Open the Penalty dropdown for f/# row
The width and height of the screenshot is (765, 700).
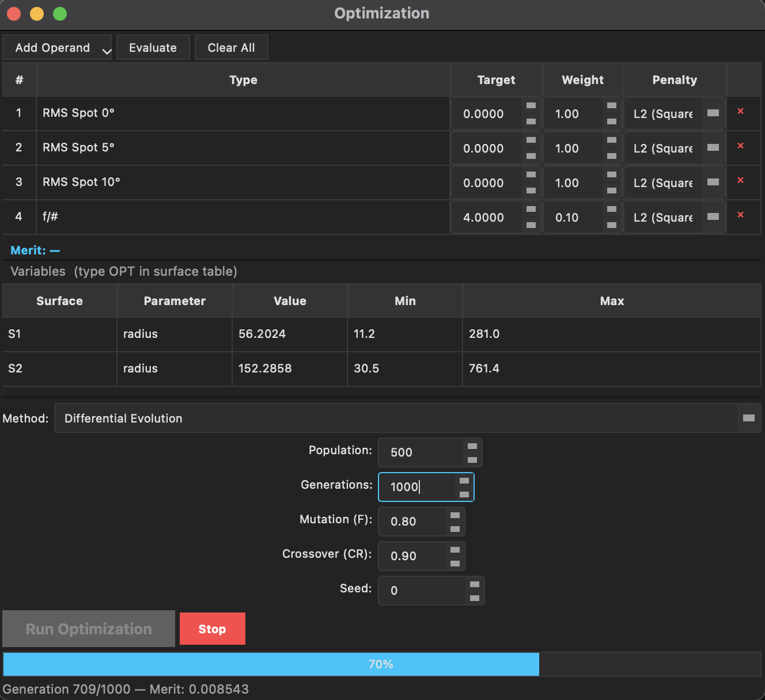pyautogui.click(x=714, y=217)
